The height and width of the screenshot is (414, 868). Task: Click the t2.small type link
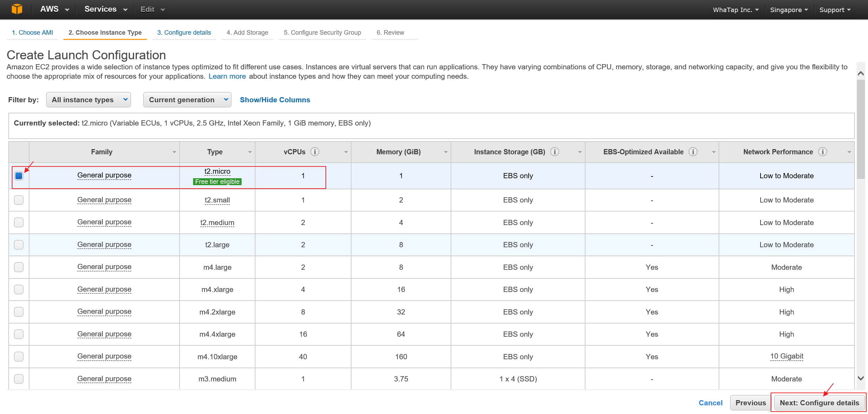pyautogui.click(x=217, y=200)
